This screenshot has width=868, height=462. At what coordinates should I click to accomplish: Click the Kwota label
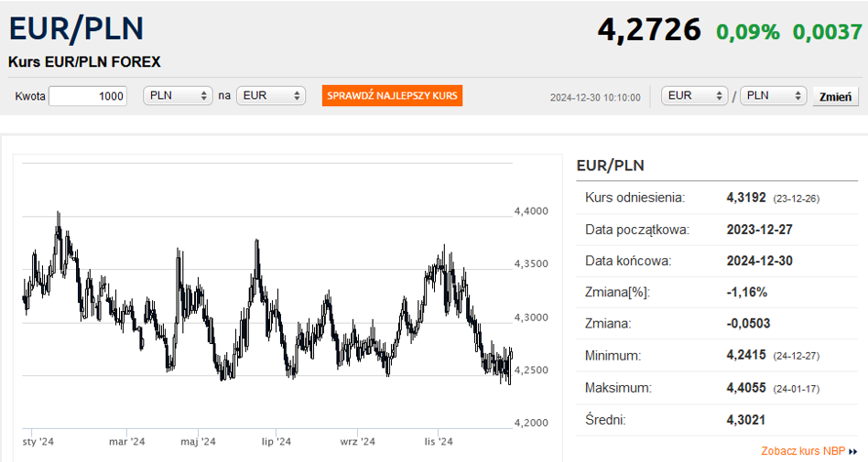tap(30, 96)
